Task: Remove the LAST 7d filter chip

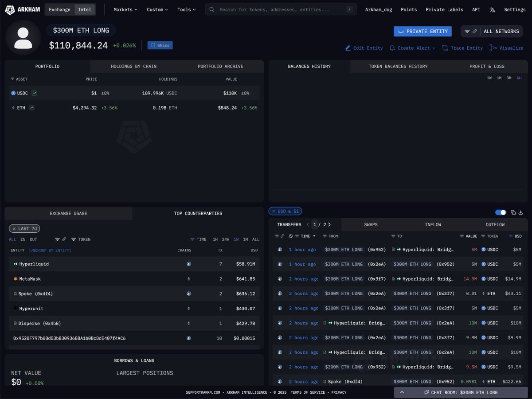Action: (x=14, y=229)
